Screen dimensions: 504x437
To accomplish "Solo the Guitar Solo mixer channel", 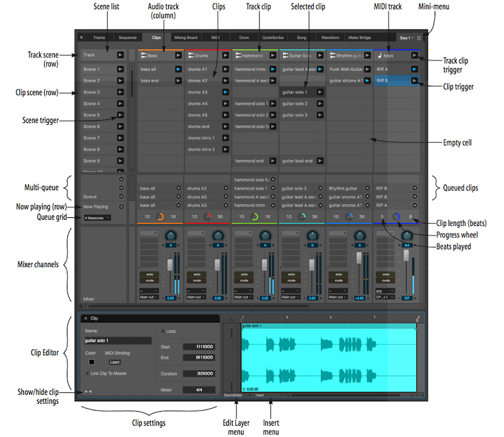I will 292,274.
